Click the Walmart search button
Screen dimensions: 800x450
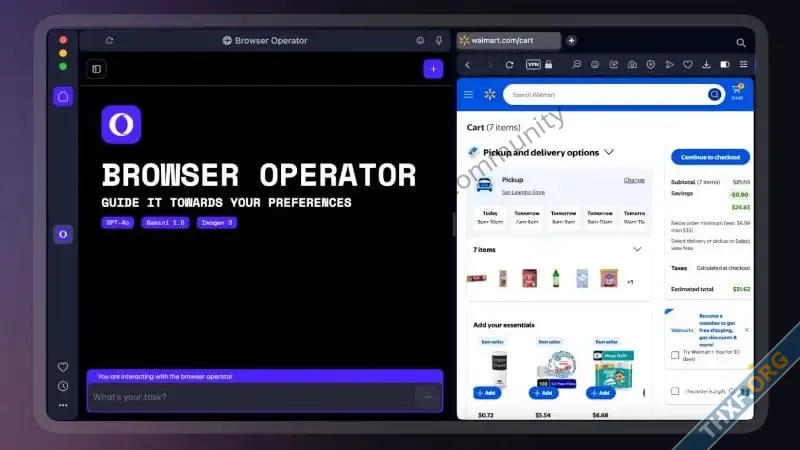pyautogui.click(x=714, y=94)
